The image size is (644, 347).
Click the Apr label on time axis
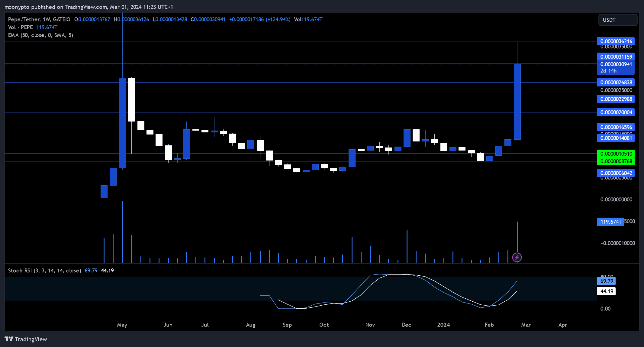point(563,325)
